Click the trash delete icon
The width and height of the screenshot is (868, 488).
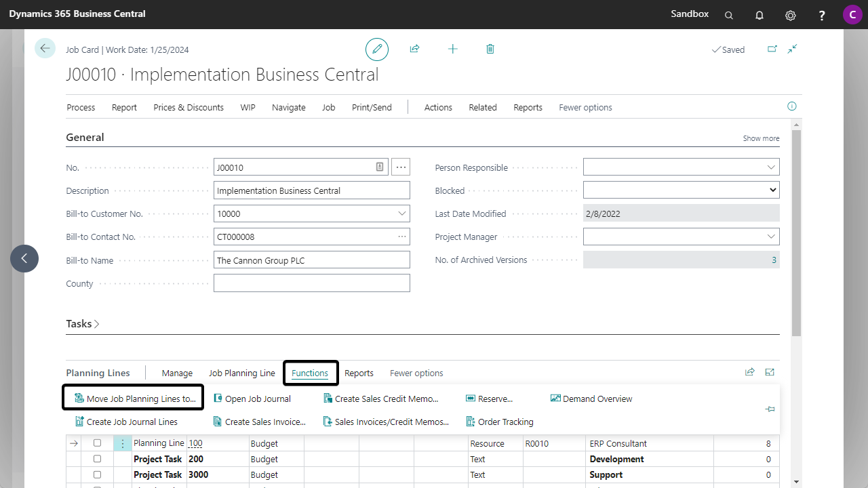(x=490, y=49)
